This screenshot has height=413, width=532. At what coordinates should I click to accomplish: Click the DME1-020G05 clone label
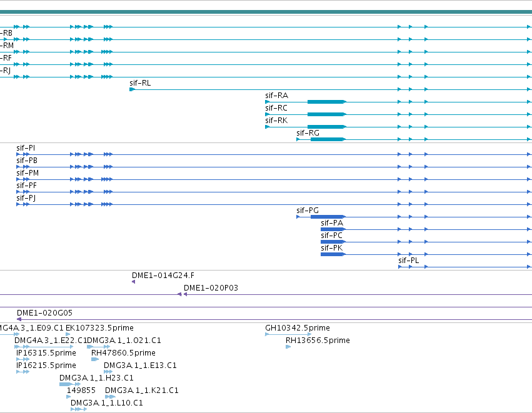point(44,313)
